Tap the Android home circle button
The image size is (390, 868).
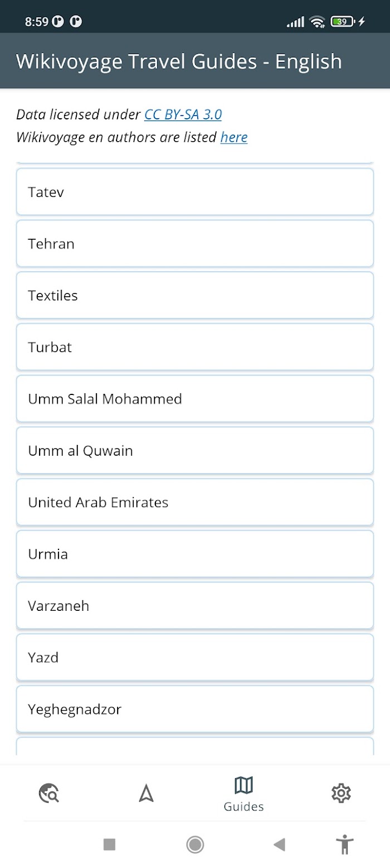coord(195,845)
